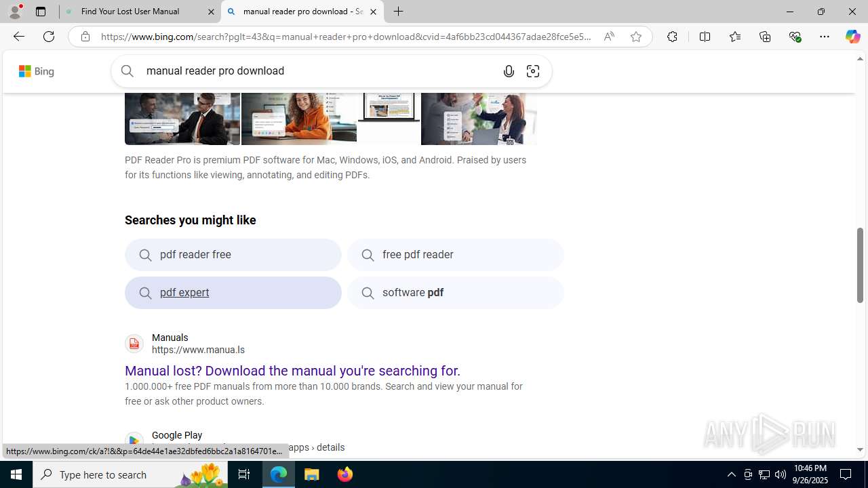Open File Explorer from taskbar
868x488 pixels.
pyautogui.click(x=312, y=474)
